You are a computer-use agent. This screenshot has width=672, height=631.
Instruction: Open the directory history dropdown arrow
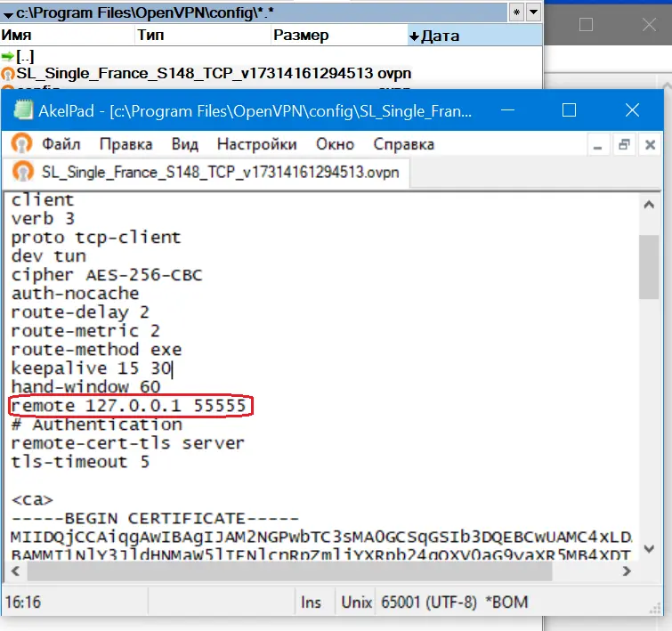pyautogui.click(x=533, y=12)
